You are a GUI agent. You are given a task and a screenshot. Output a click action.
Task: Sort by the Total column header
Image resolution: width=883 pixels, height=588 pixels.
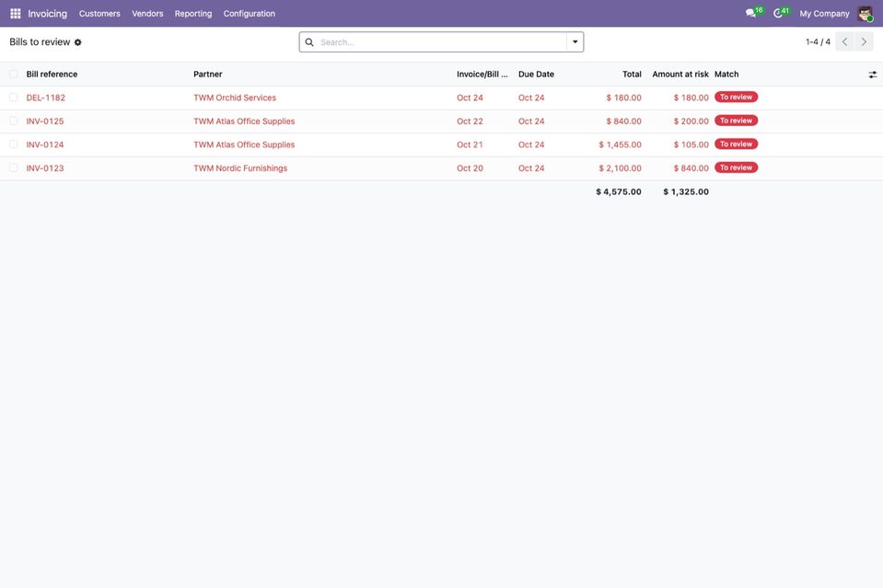pyautogui.click(x=632, y=75)
